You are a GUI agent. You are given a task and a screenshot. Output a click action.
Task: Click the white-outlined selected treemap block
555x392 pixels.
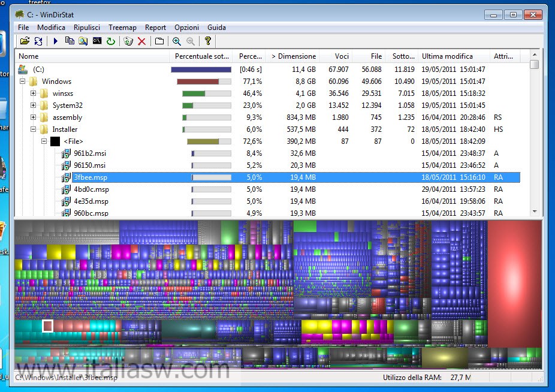tap(48, 326)
